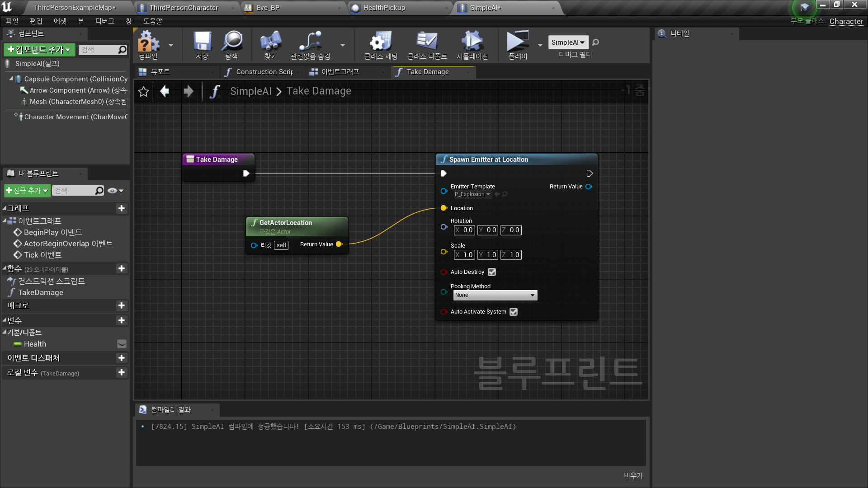Viewport: 868px width, 488px height.
Task: Click the Find binoculars icon
Action: coord(270,42)
